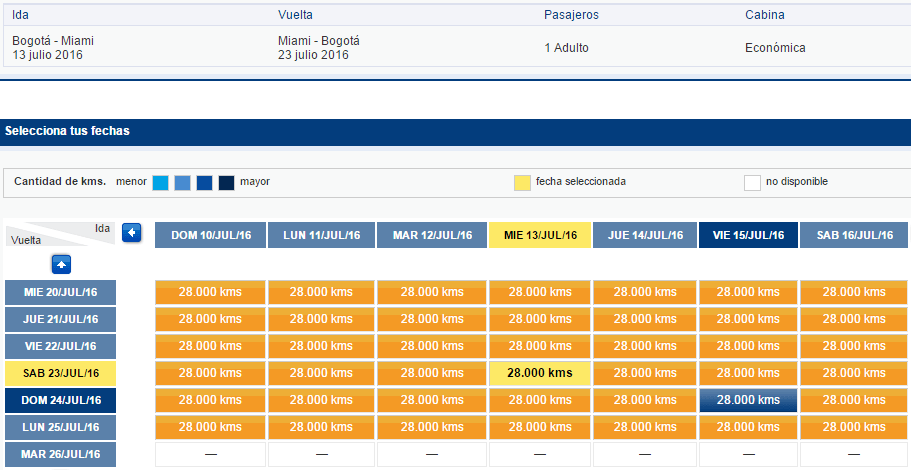Select departure column VIE 15/JUL/16

coord(748,235)
